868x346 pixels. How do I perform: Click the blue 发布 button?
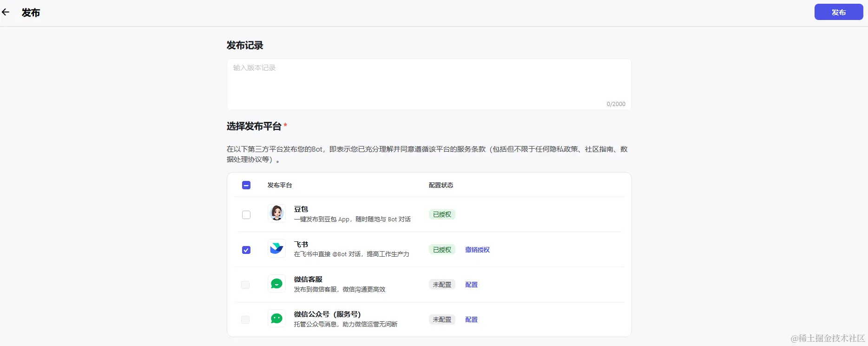[839, 12]
